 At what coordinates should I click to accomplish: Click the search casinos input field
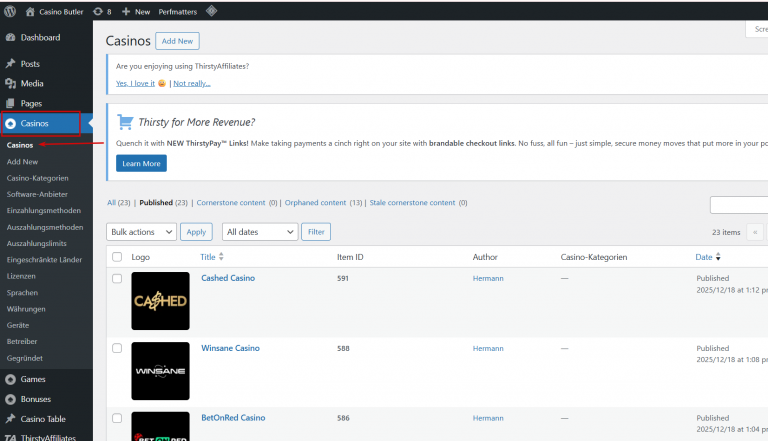tap(739, 205)
